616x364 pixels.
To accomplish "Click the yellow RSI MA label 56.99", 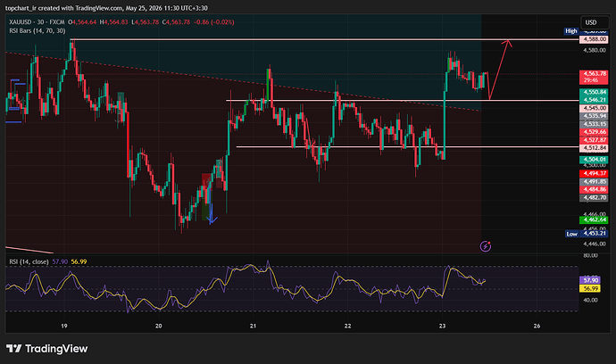I will [590, 288].
